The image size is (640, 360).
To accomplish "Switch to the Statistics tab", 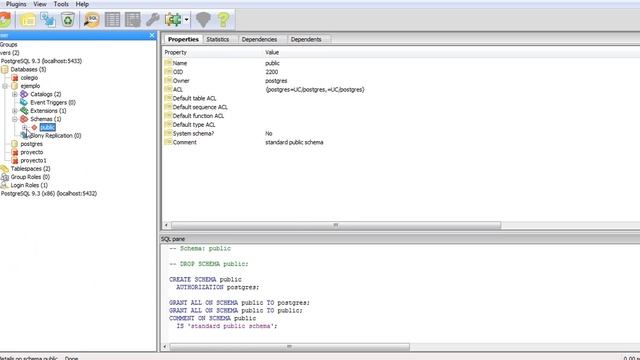I will [x=218, y=39].
